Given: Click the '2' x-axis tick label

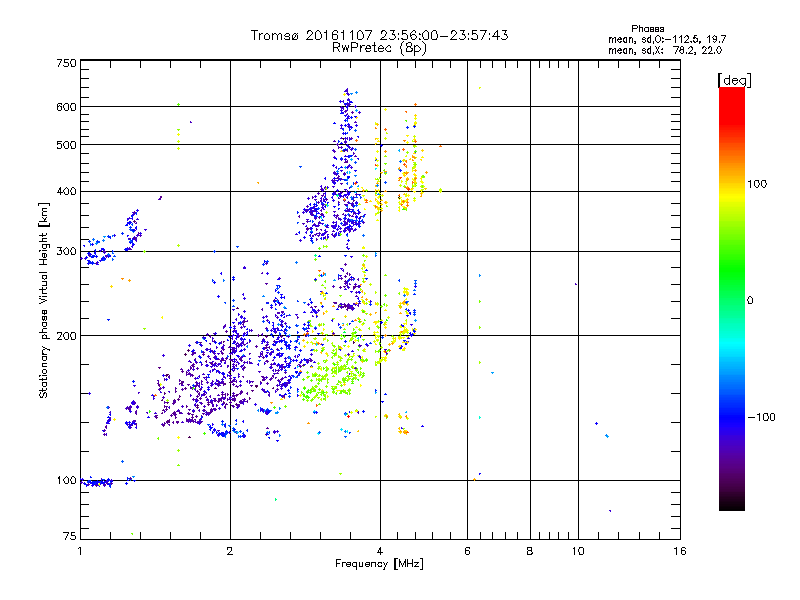Looking at the screenshot, I should point(230,551).
